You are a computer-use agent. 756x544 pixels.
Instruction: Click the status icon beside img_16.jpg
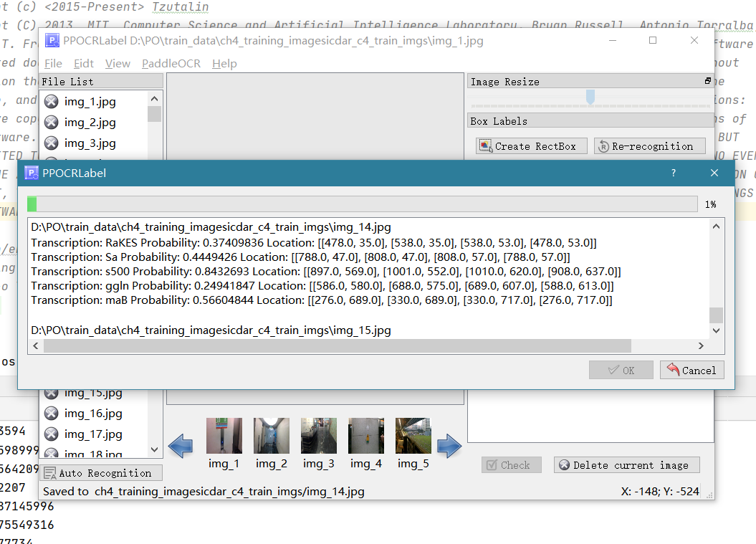[52, 414]
